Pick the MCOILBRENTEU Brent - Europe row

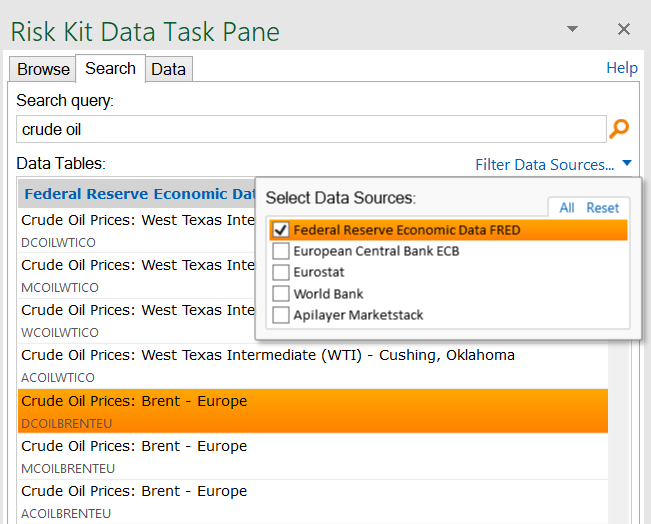tap(313, 456)
